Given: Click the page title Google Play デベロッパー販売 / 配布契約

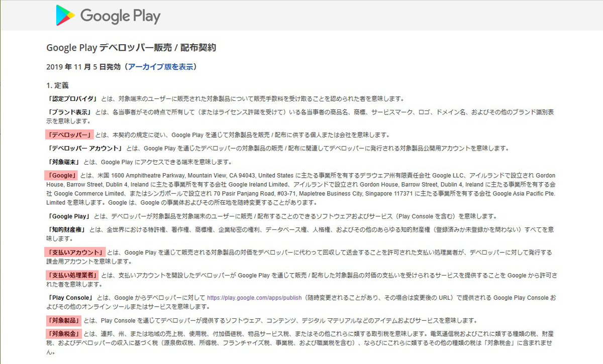Looking at the screenshot, I should pos(131,48).
